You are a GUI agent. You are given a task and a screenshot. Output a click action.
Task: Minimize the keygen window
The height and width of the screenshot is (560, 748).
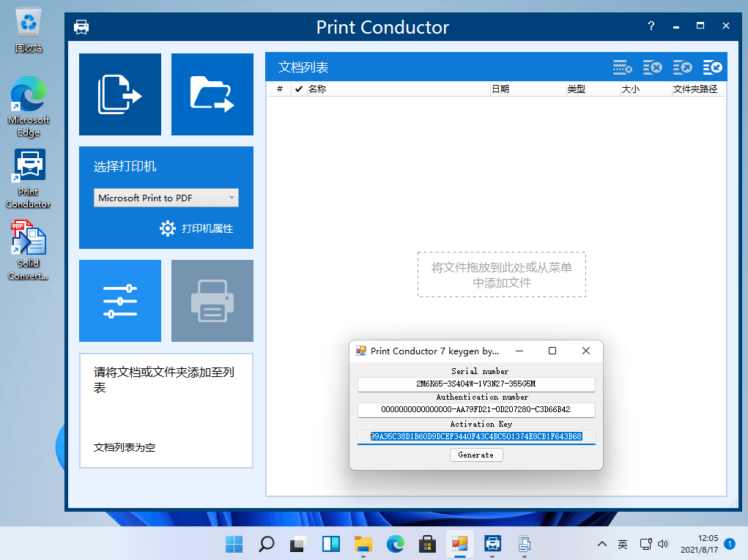point(519,351)
